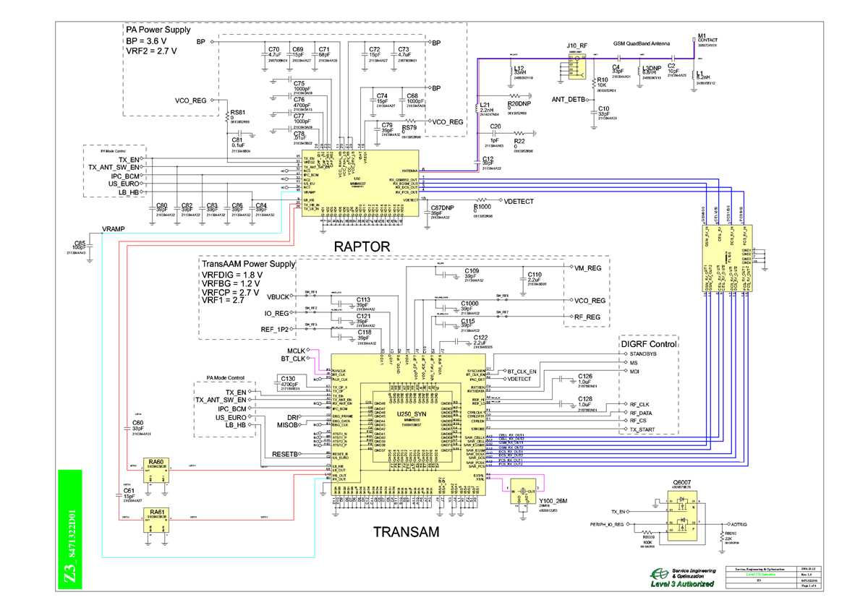Click the Q6007 transistor block

[681, 516]
